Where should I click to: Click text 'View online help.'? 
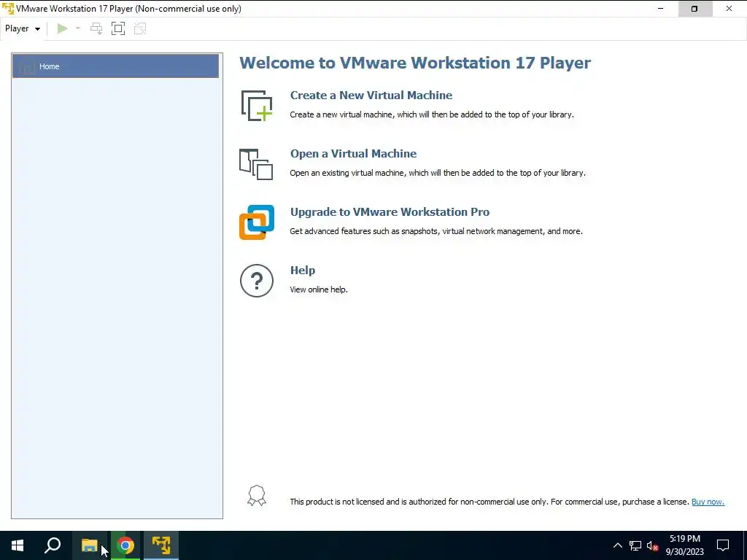(319, 289)
